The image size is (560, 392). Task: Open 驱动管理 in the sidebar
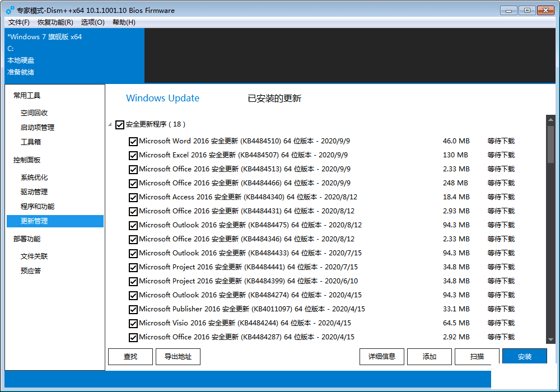(x=34, y=192)
